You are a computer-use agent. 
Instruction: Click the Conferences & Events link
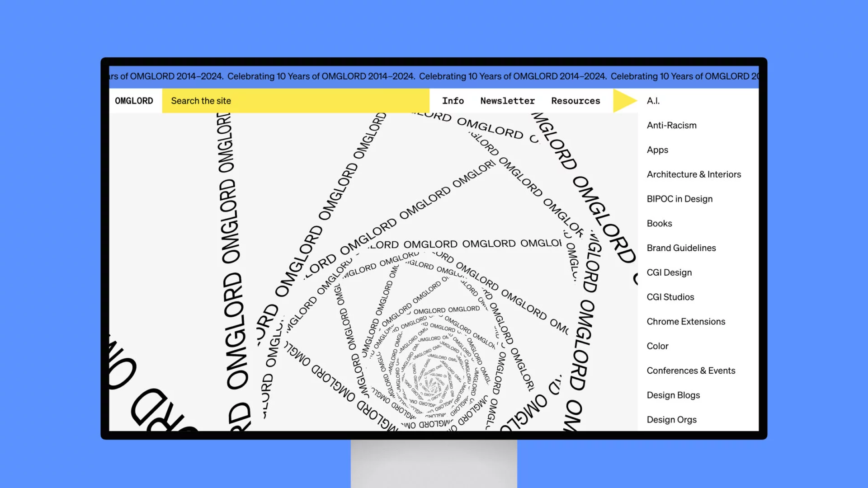point(691,371)
